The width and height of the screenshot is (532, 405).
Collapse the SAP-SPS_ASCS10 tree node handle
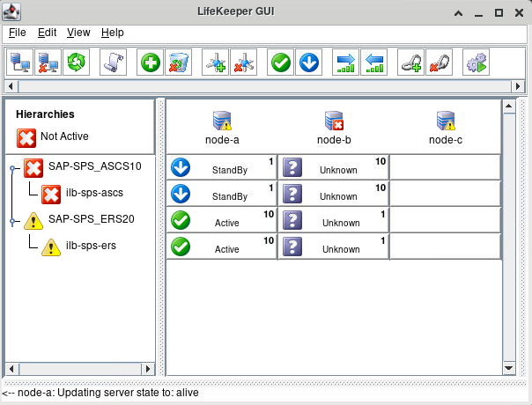tap(12, 168)
